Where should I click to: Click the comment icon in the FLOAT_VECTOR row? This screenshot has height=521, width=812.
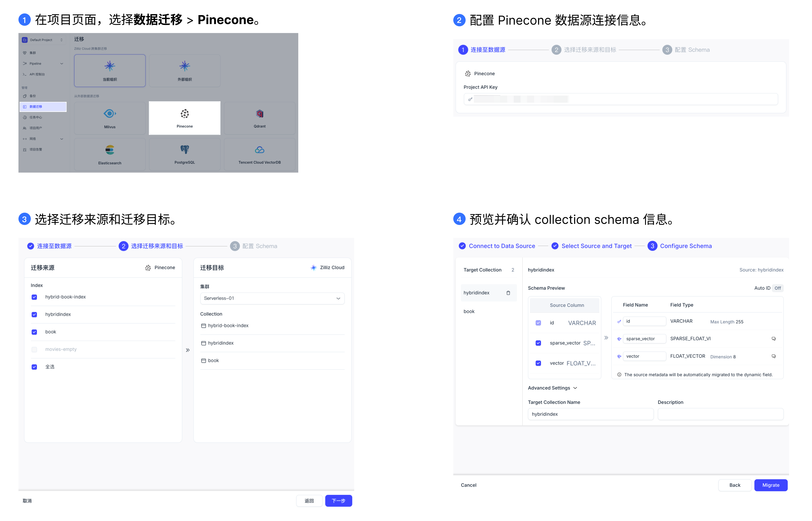773,356
